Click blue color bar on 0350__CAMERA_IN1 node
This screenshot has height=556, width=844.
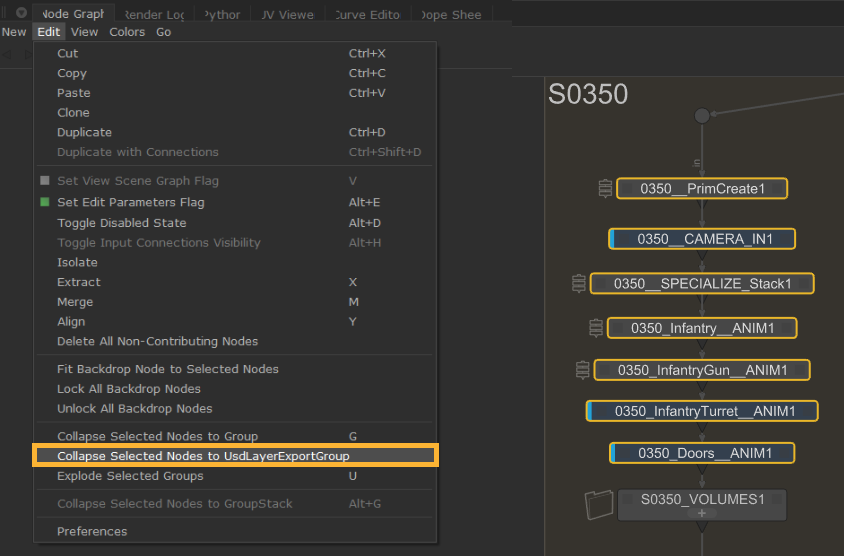pos(613,239)
